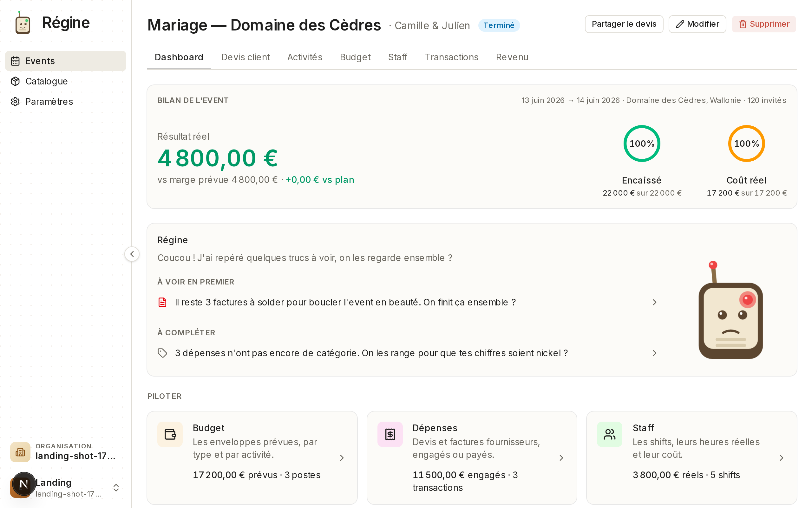Viewport: 812px width, 508px height.
Task: Open Paramètres in the sidebar
Action: (x=65, y=102)
